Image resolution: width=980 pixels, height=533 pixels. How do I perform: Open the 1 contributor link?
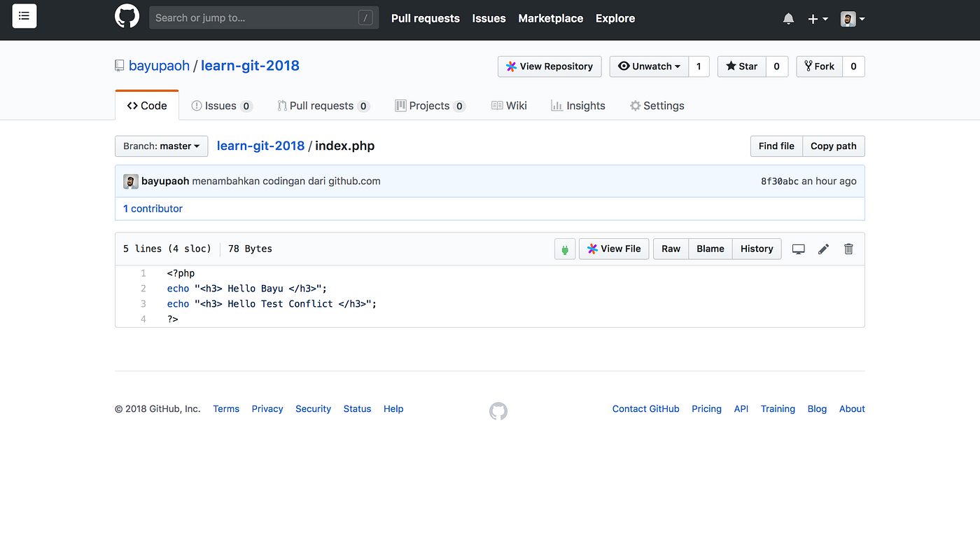[x=153, y=208]
